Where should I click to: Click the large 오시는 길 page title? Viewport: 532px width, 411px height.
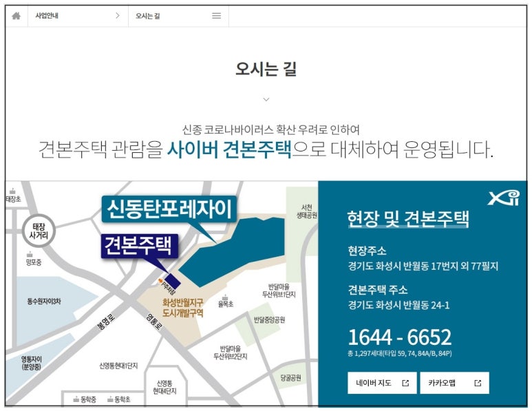coord(266,69)
